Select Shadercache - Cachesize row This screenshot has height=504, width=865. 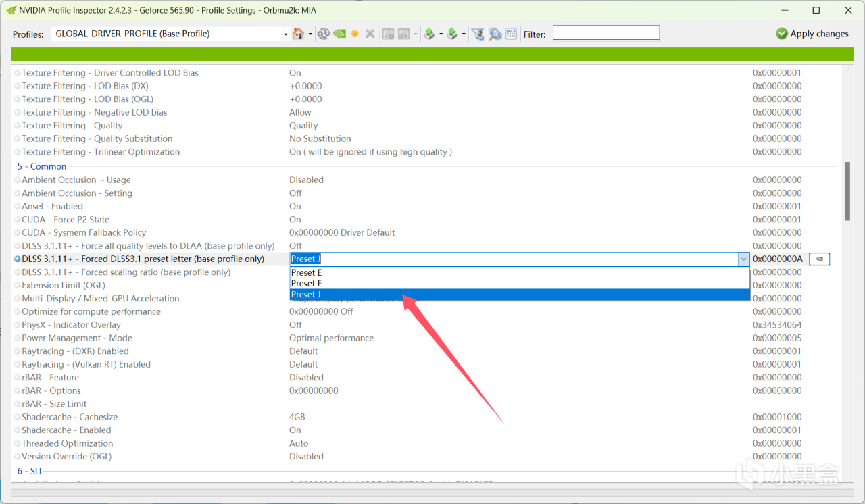70,417
